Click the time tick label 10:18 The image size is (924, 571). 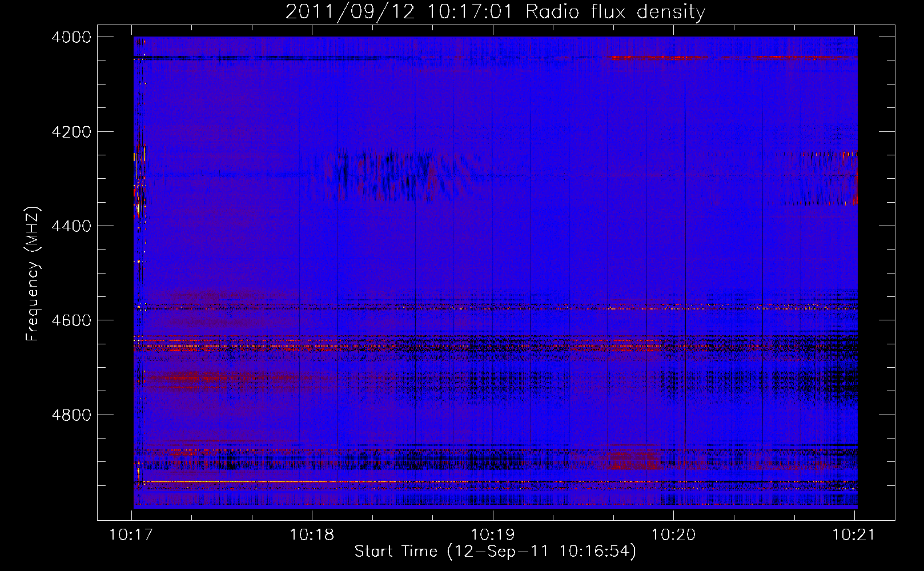(312, 534)
